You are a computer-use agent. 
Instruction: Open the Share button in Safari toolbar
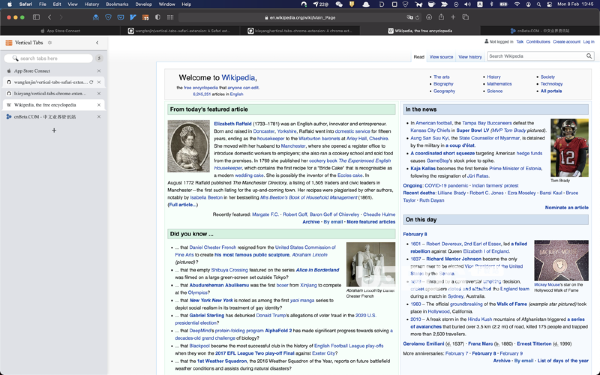[x=441, y=17]
